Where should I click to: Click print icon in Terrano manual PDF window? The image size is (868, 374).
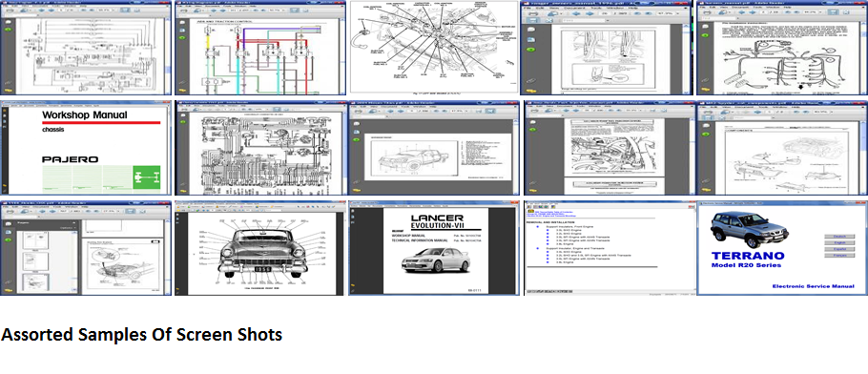[707, 12]
